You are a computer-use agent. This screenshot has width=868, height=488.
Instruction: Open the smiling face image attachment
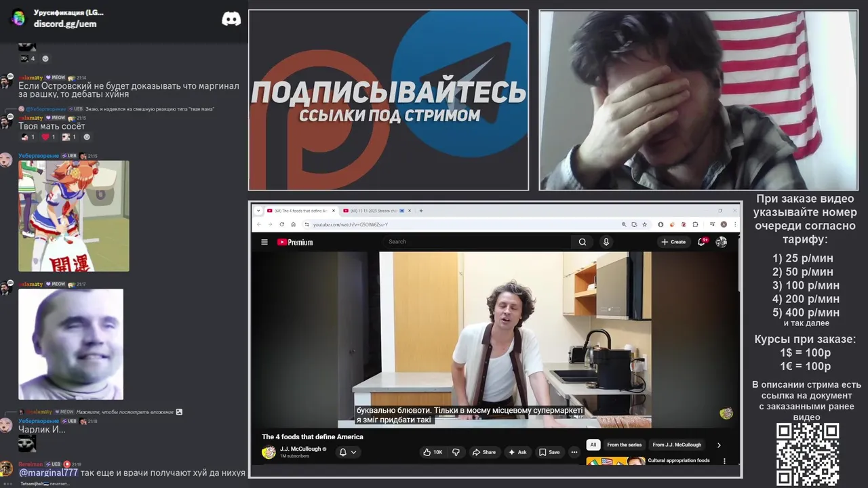click(71, 344)
